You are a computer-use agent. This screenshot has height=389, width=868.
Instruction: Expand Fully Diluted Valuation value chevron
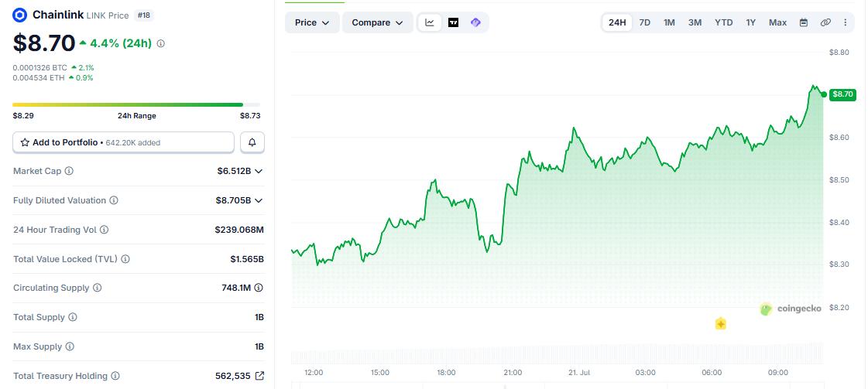coord(258,200)
